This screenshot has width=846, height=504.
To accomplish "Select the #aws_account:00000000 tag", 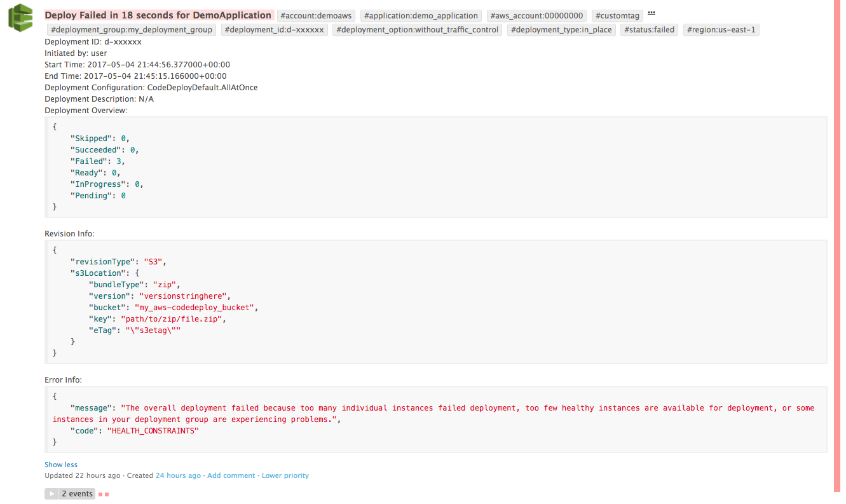I will [x=536, y=15].
